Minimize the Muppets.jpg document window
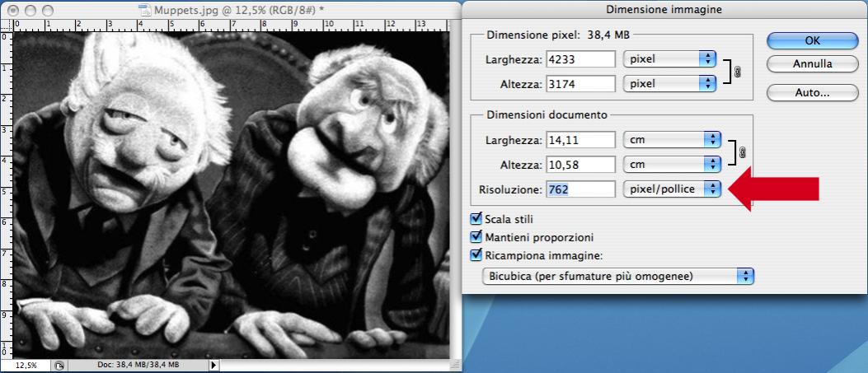This screenshot has width=868, height=373. pyautogui.click(x=31, y=10)
